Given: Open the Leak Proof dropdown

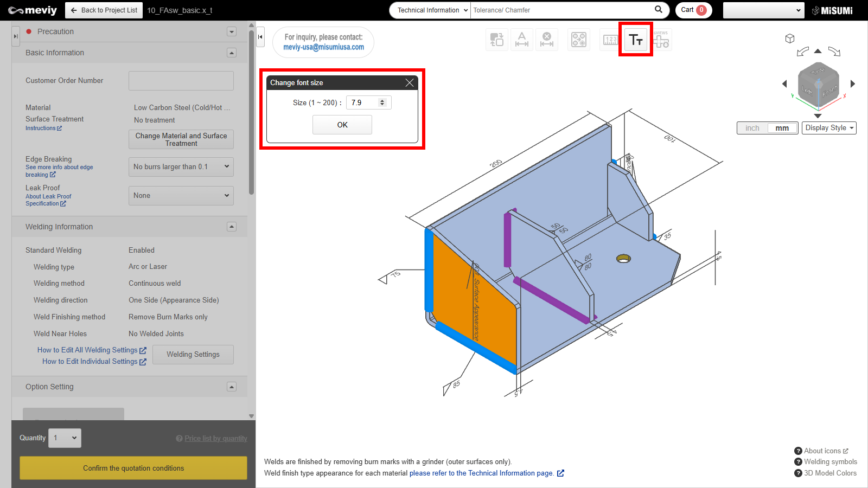Looking at the screenshot, I should 181,196.
